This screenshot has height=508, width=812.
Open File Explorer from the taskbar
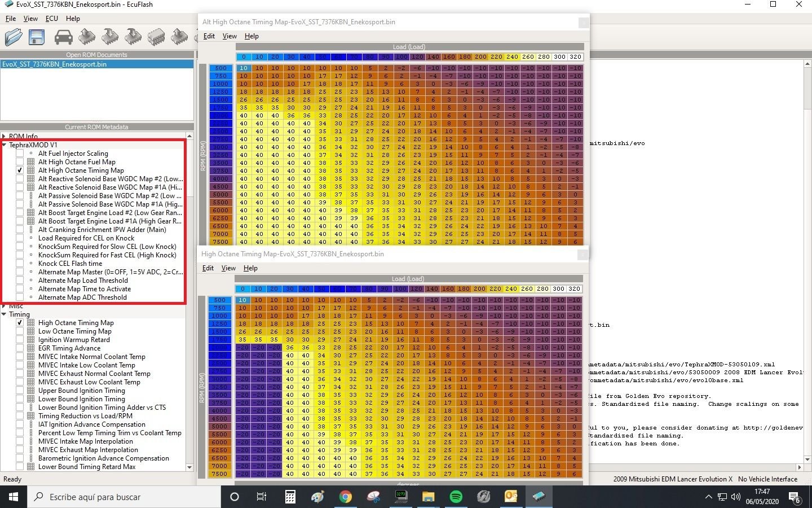pos(428,497)
